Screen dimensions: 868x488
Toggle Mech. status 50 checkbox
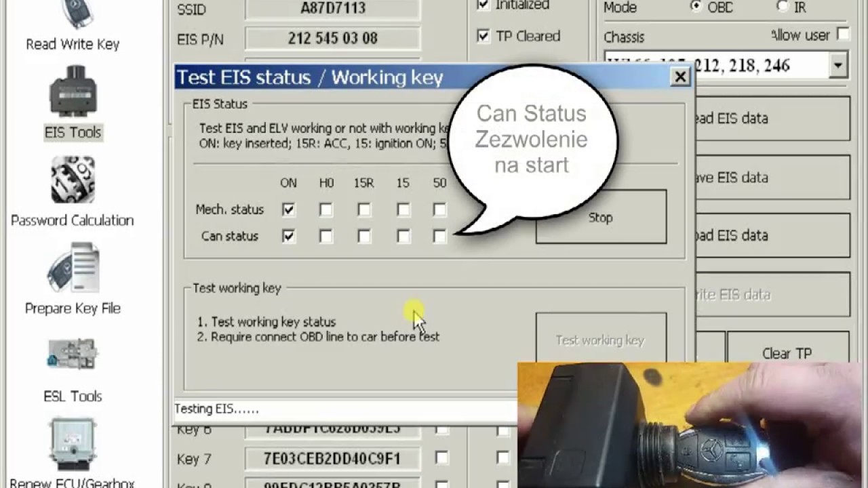(440, 210)
